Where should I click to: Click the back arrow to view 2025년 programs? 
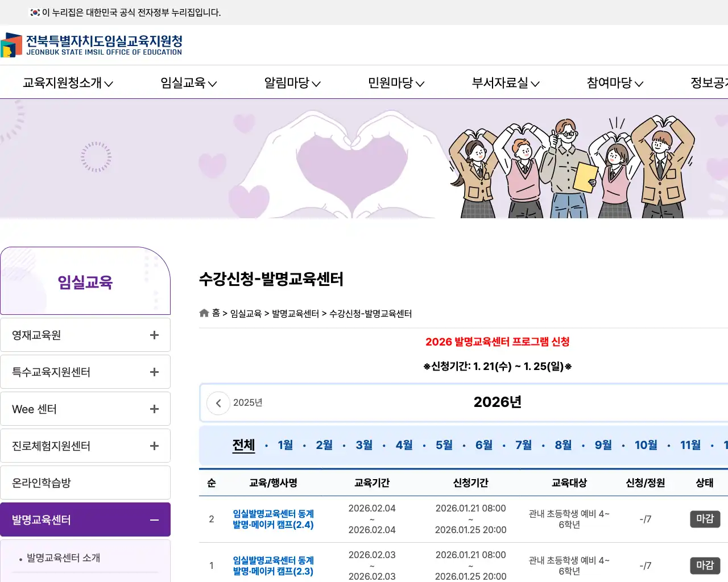pyautogui.click(x=218, y=403)
